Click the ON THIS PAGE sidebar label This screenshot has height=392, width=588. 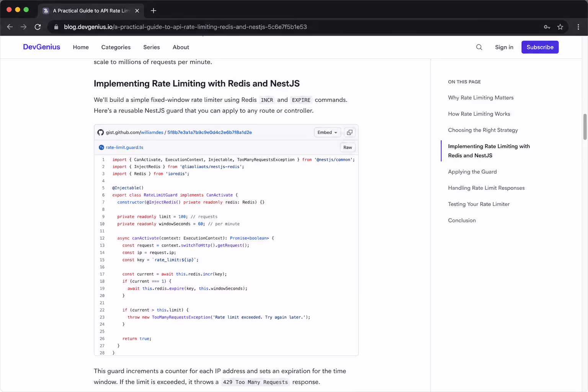pyautogui.click(x=464, y=82)
